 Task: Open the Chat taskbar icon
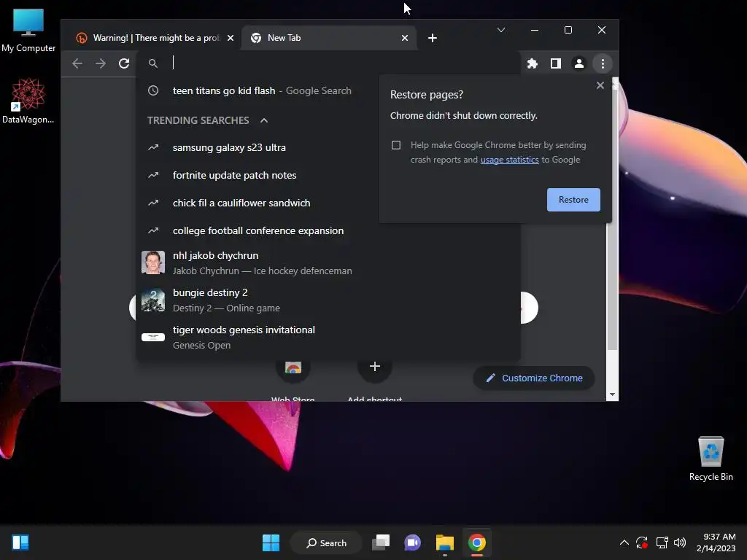tap(413, 542)
